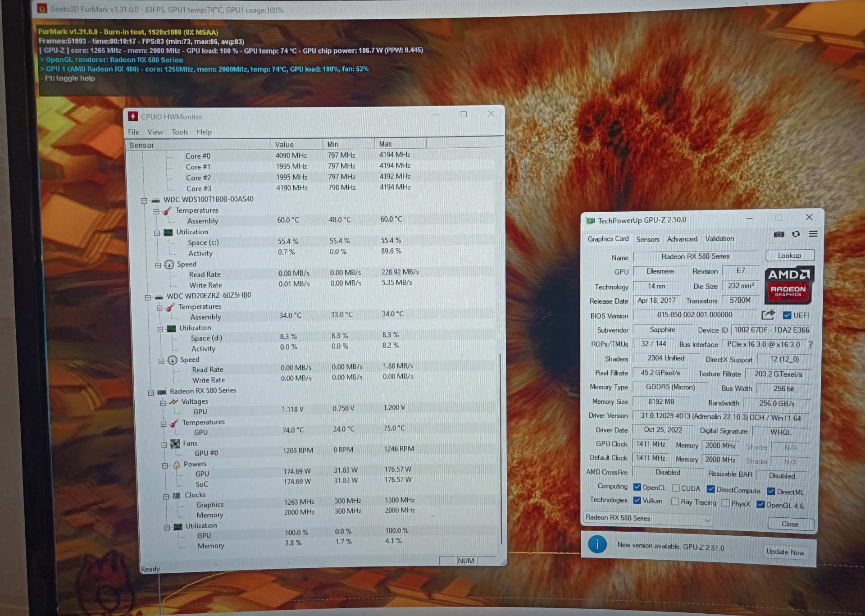Refresh GPU-Z data with the refresh icon
865x616 pixels.
(x=796, y=234)
